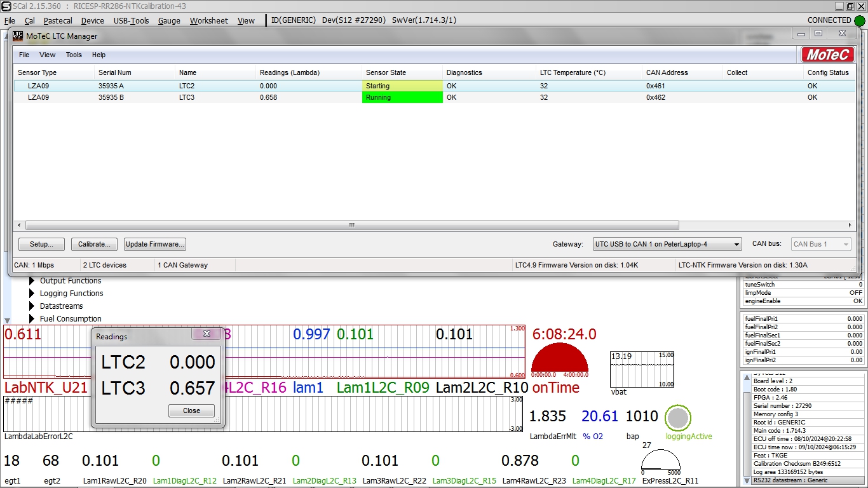The width and height of the screenshot is (868, 488).
Task: Click the LambdaLabErrorL2C graph
Action: click(264, 414)
